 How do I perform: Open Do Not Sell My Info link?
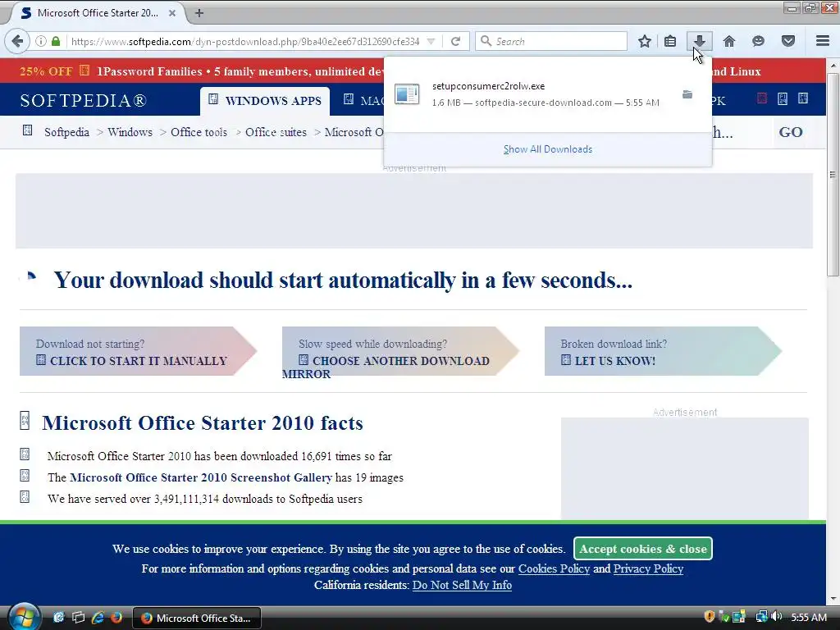[462, 585]
